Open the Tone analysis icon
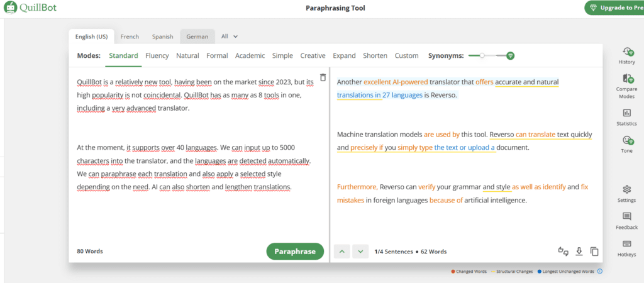The image size is (644, 283). [x=626, y=141]
